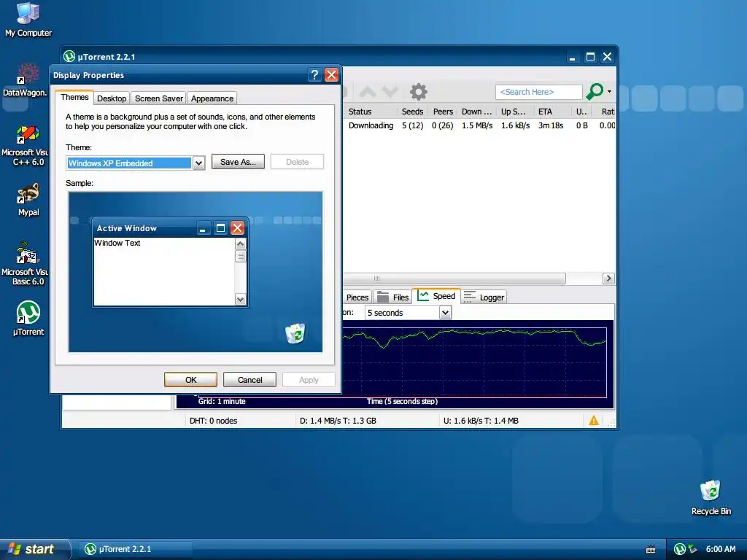This screenshot has width=747, height=560.
Task: Click µTorrent tray icon in system tray
Action: [680, 549]
